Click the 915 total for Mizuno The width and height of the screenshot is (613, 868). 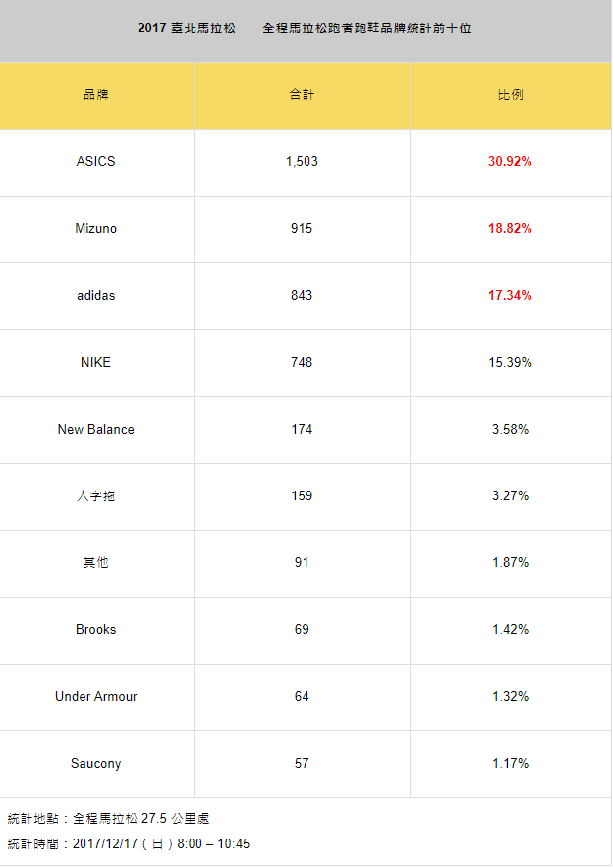pyautogui.click(x=302, y=229)
